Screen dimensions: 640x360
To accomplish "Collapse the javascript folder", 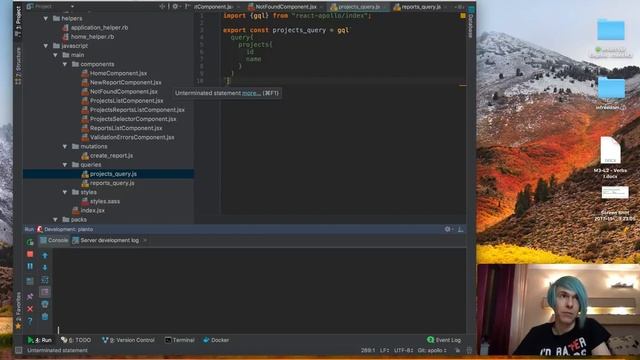I will [x=46, y=46].
